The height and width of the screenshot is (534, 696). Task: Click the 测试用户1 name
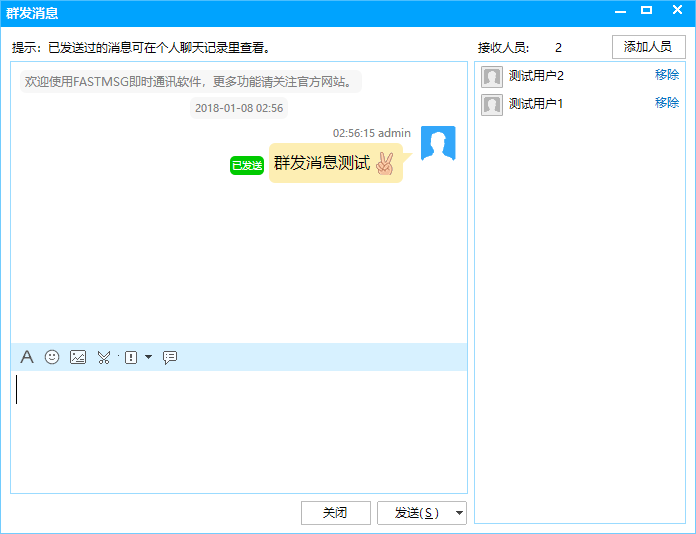pos(536,104)
